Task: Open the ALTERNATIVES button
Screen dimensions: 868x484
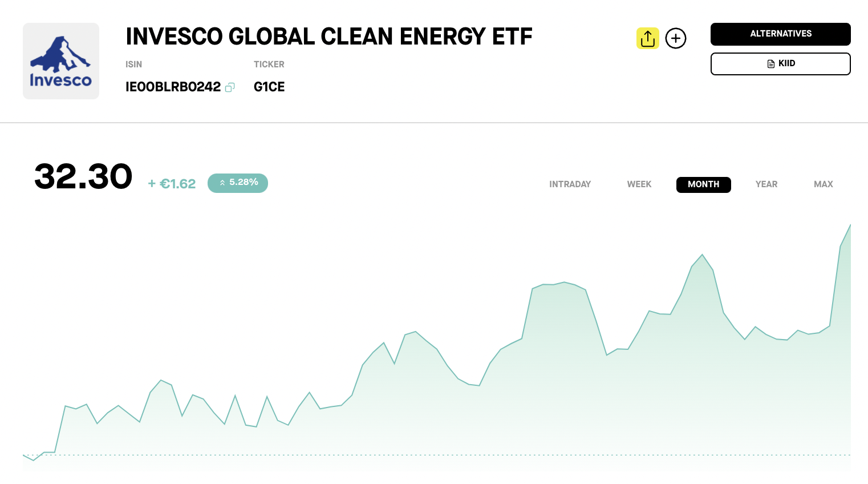Action: pyautogui.click(x=780, y=34)
